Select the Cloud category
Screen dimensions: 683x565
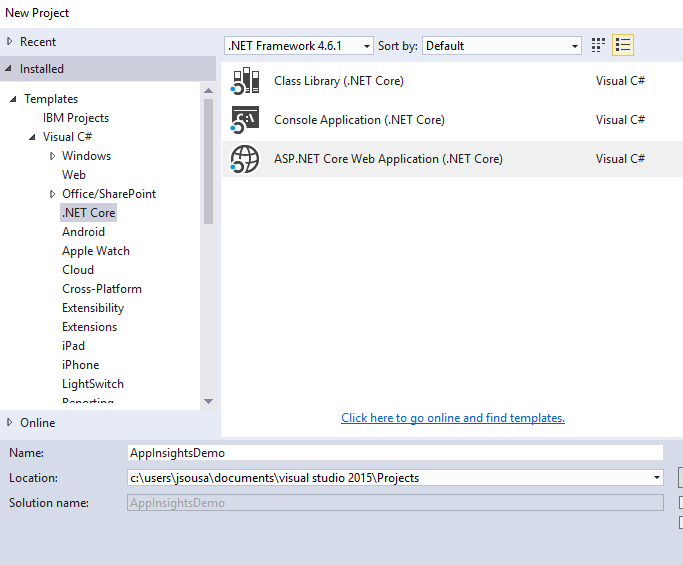click(x=78, y=270)
